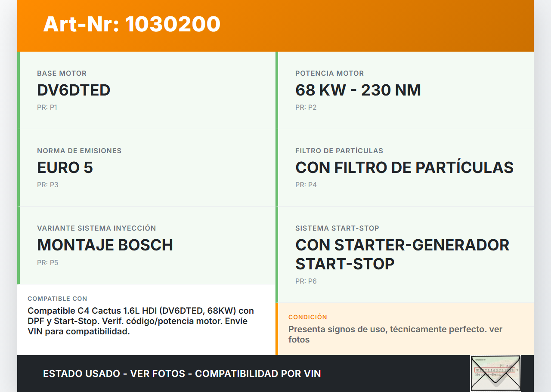Select CON STARTER-GENERADOR START-STOP value
This screenshot has width=551, height=392.
click(x=402, y=254)
